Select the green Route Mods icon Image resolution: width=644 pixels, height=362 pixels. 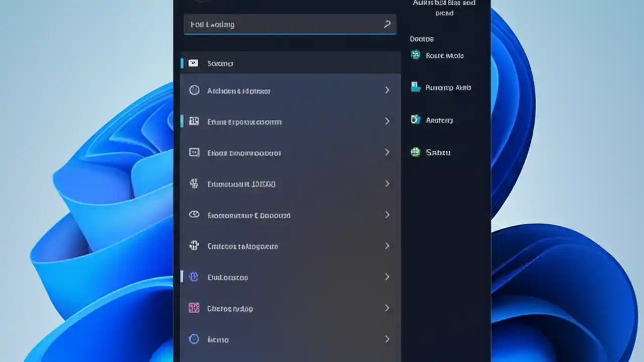point(415,55)
